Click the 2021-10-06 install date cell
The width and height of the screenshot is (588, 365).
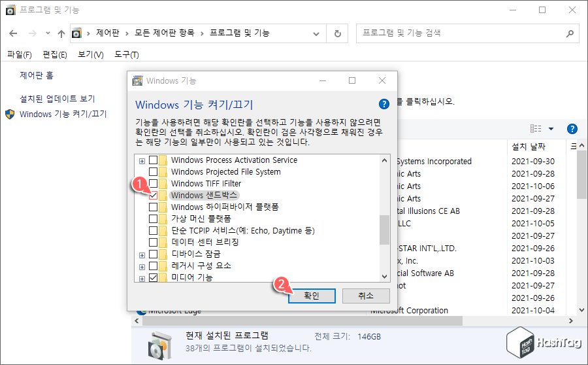(533, 186)
